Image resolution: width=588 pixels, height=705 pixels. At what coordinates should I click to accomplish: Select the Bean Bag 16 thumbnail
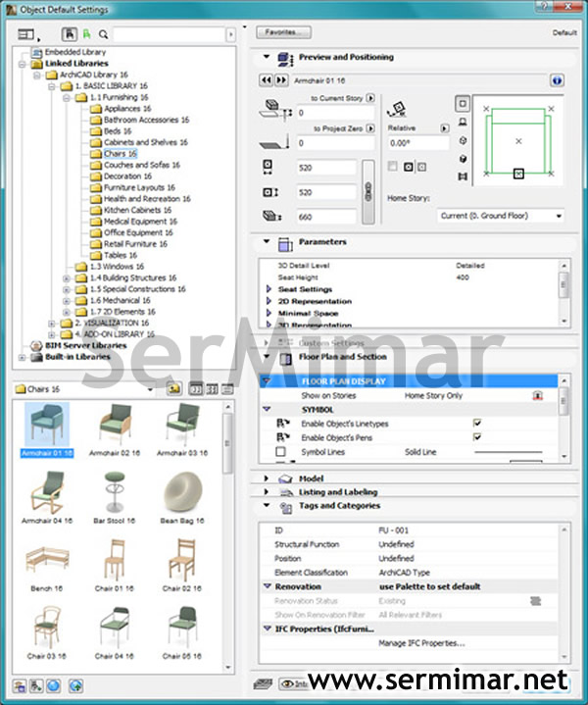[182, 497]
